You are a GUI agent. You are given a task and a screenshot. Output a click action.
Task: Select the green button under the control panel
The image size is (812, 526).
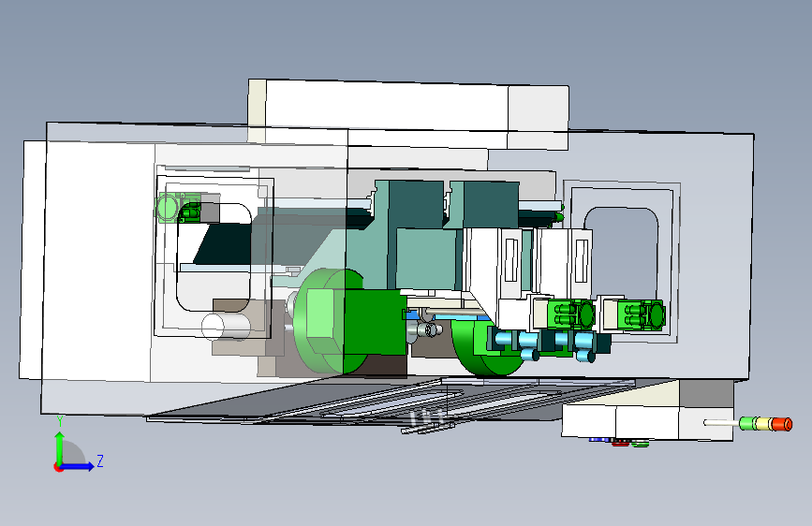[x=641, y=443]
